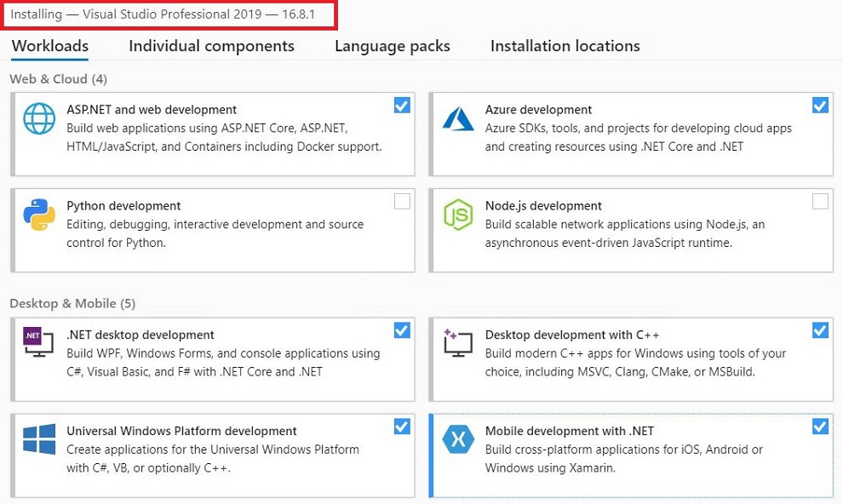Open the Installation locations tab
Viewport: 843px width, 504px height.
pos(565,46)
